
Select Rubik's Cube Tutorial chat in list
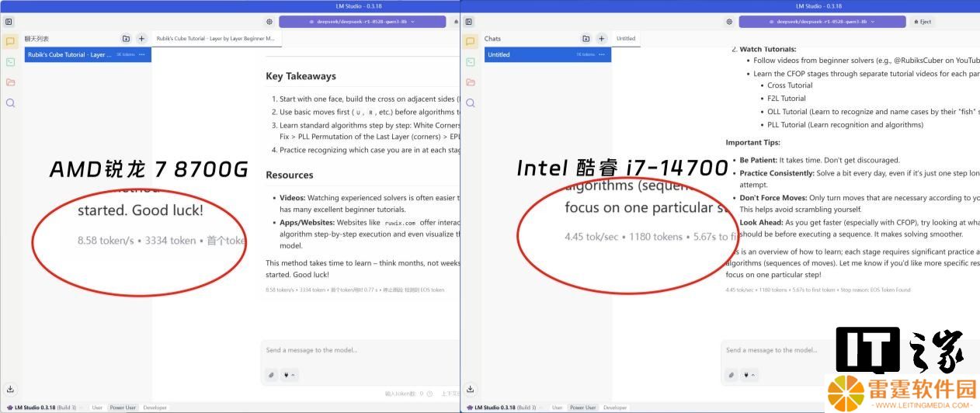click(x=88, y=54)
